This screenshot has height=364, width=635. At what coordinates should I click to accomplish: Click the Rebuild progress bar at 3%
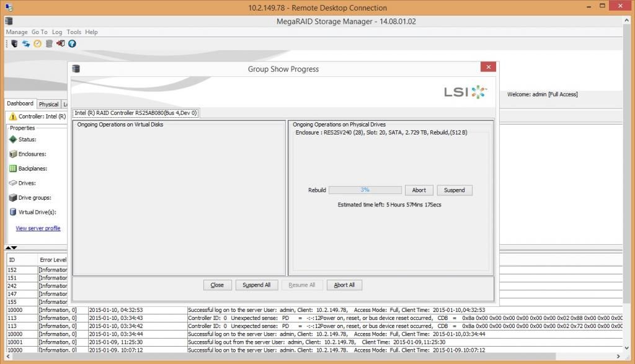pyautogui.click(x=365, y=190)
